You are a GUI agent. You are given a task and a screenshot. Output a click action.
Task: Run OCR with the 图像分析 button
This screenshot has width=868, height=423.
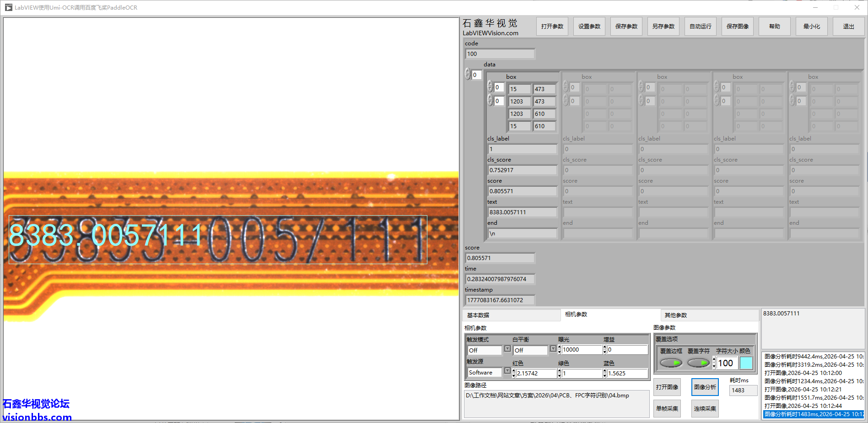coord(705,387)
